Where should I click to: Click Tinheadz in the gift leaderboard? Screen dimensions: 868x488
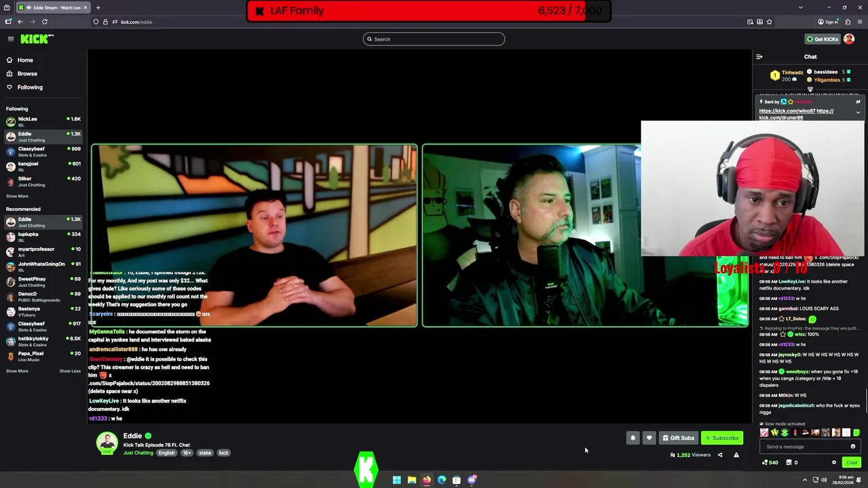tap(792, 73)
